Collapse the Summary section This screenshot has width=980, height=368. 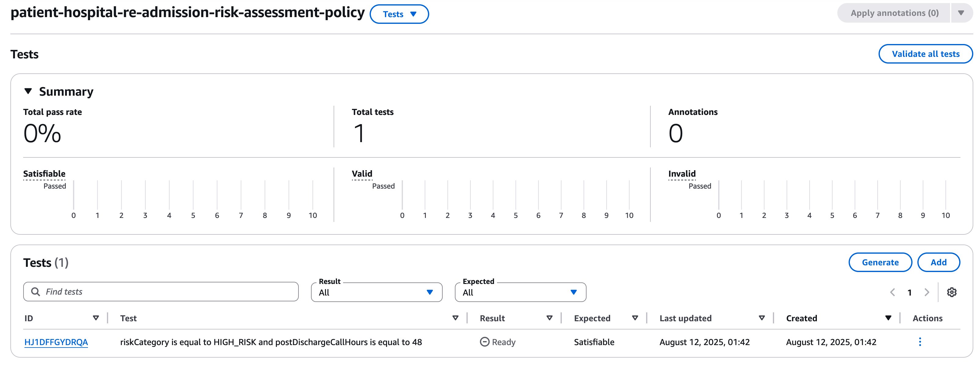point(28,91)
